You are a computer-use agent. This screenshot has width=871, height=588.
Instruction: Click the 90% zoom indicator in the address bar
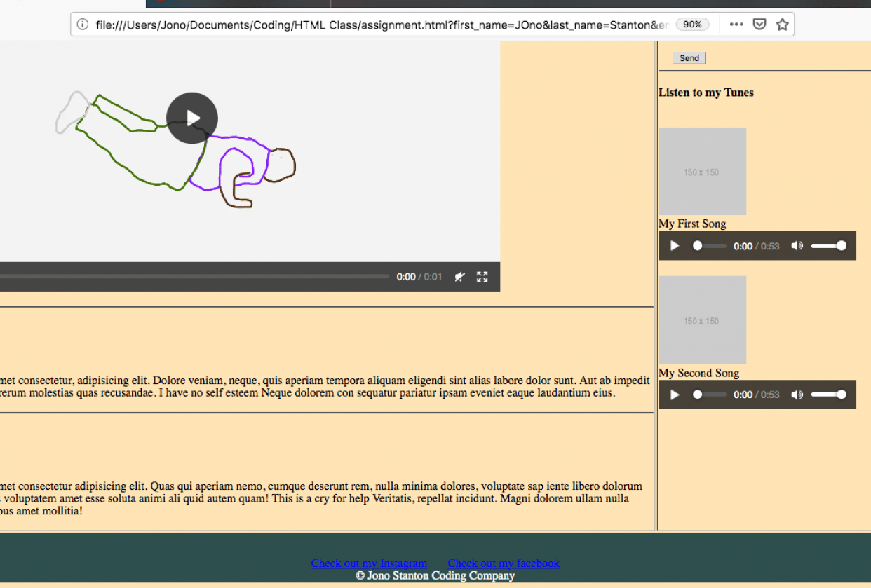coord(693,24)
